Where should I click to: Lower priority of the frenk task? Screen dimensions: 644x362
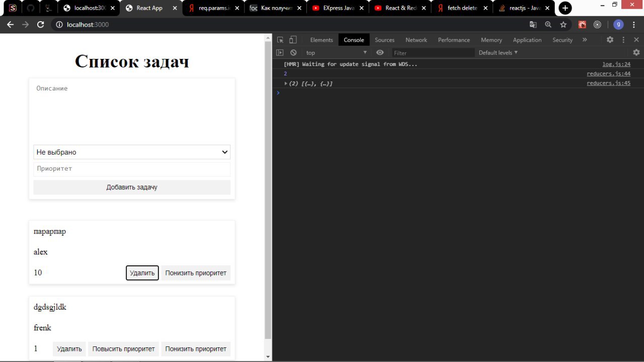[196, 349]
